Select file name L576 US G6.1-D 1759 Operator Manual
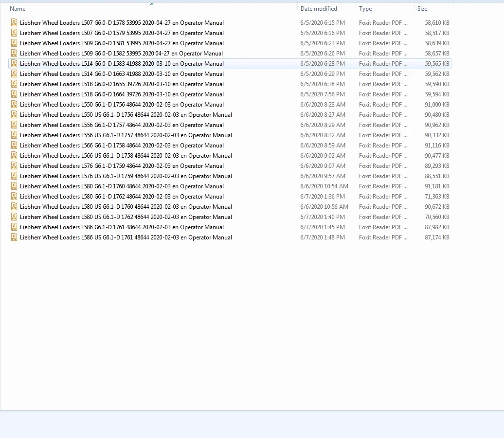 (x=126, y=176)
